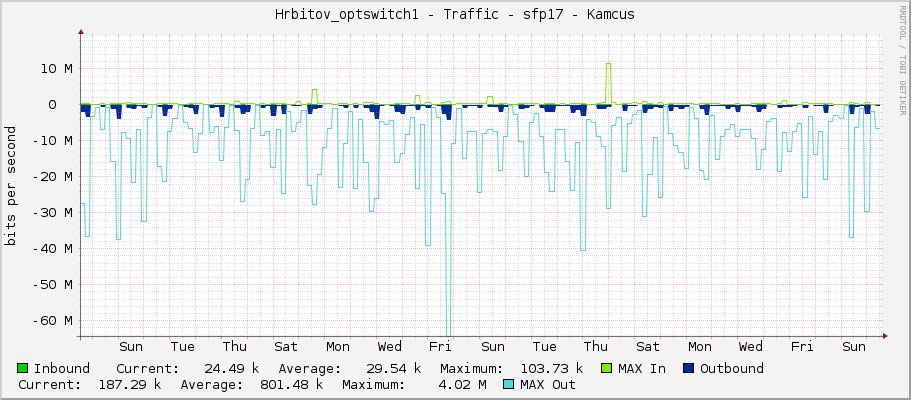Click the 'MAX Out' legend label
Screen dimensions: 911x400
pos(548,384)
